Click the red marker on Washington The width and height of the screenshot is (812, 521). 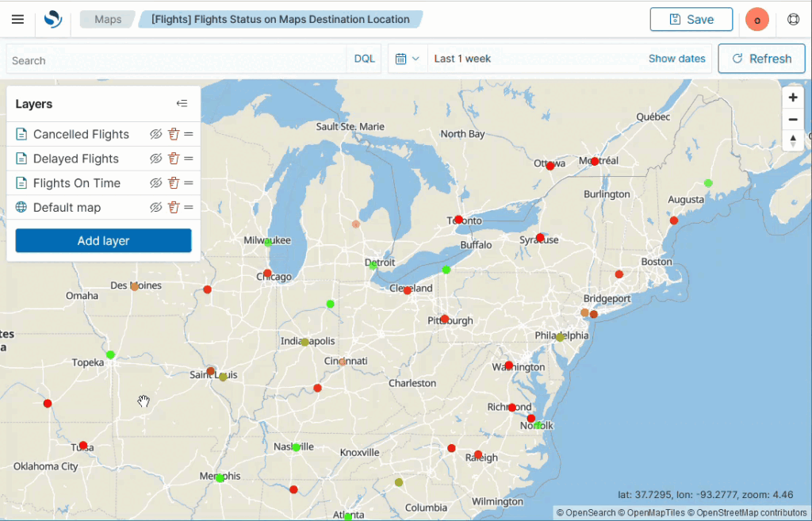point(509,365)
